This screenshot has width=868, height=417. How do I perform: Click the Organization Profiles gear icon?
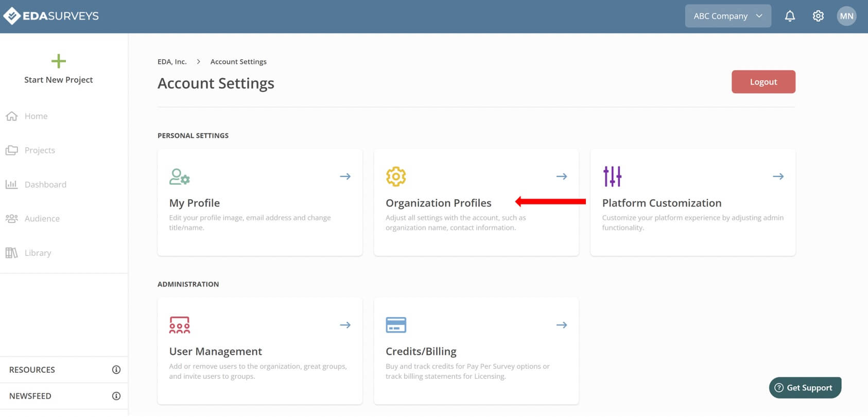click(396, 177)
